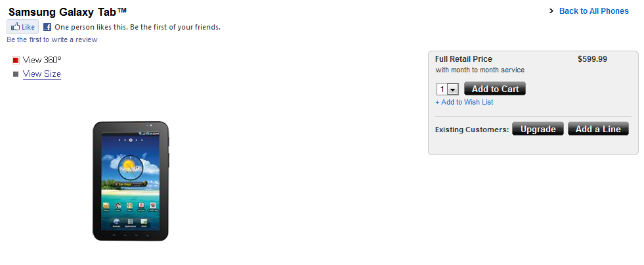Click the Facebook logo icon
644x265 pixels.
pyautogui.click(x=47, y=27)
